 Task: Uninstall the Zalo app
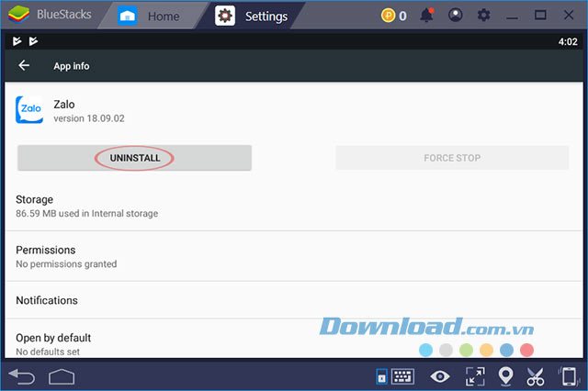point(135,158)
